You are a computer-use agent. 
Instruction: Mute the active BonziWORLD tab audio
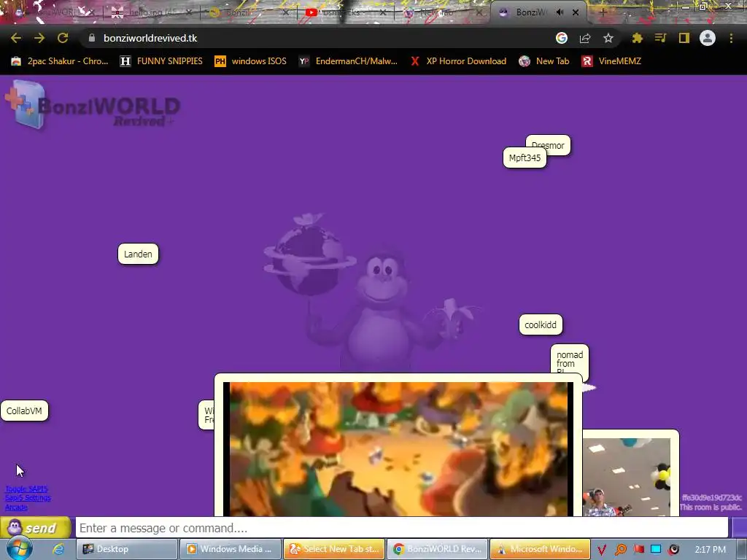pos(560,12)
